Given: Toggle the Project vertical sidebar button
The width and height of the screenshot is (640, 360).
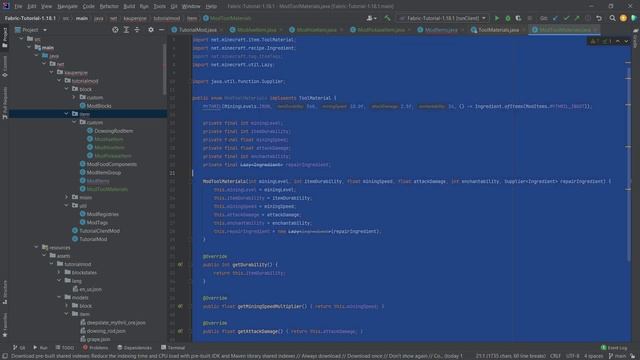Looking at the screenshot, I should tap(4, 38).
